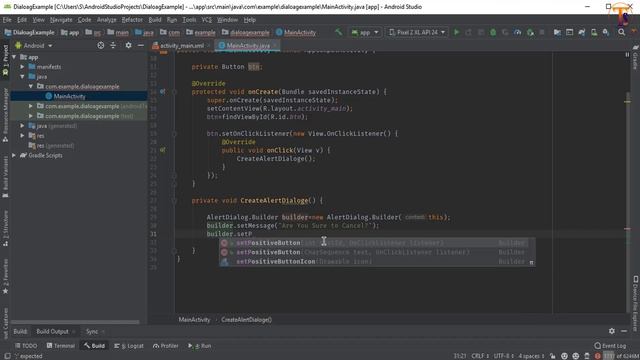Toggle the read-only lock icon

(553, 356)
